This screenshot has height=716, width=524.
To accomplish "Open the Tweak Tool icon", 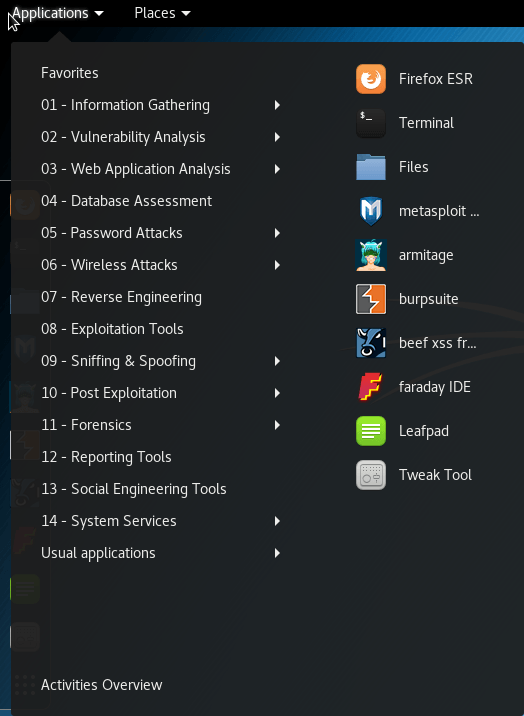I will pyautogui.click(x=371, y=475).
